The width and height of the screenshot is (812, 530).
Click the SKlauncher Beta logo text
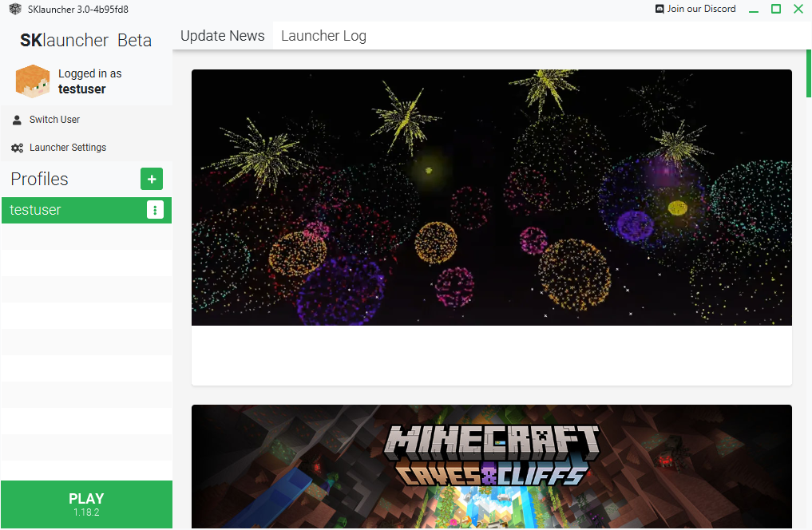coord(86,41)
